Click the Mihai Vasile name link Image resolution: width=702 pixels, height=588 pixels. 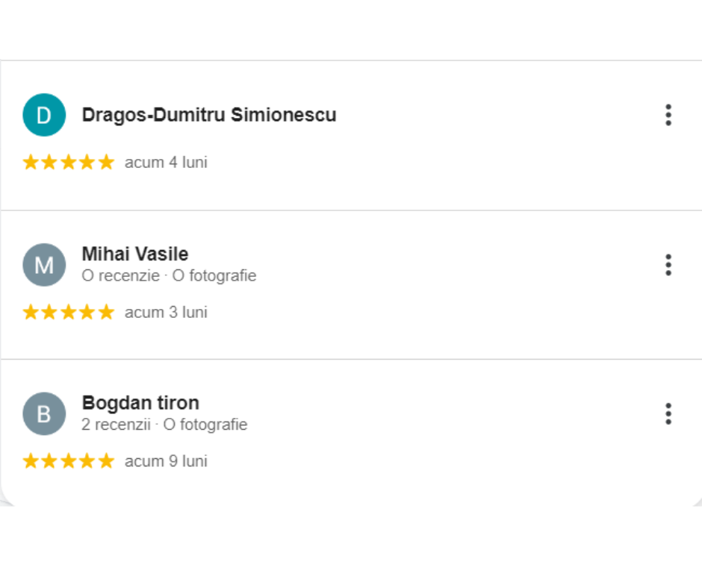[x=135, y=254]
